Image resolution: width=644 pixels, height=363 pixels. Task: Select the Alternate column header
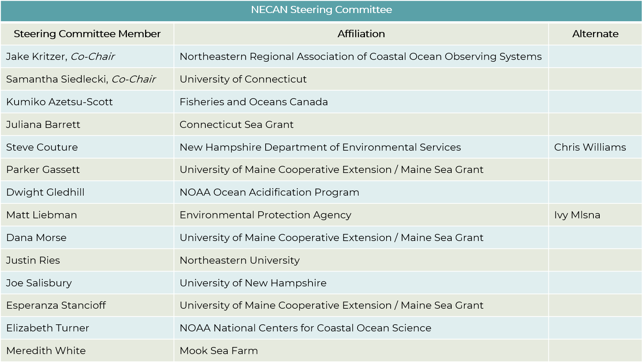[595, 34]
